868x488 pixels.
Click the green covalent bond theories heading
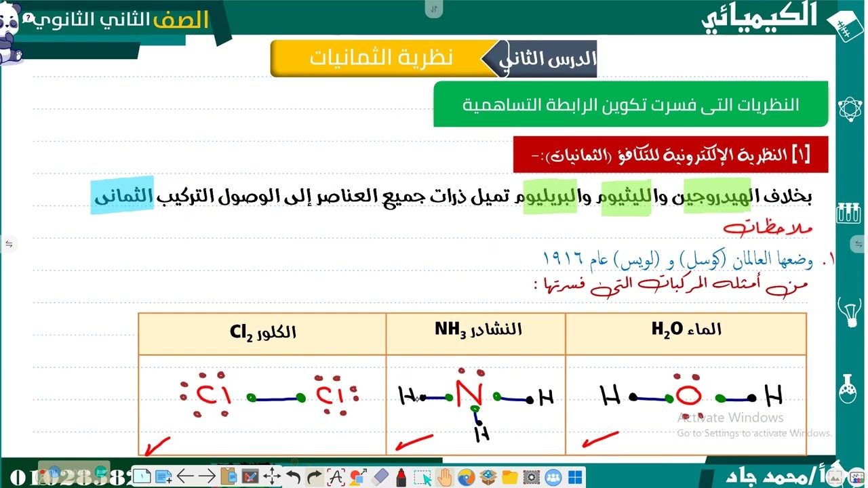631,104
